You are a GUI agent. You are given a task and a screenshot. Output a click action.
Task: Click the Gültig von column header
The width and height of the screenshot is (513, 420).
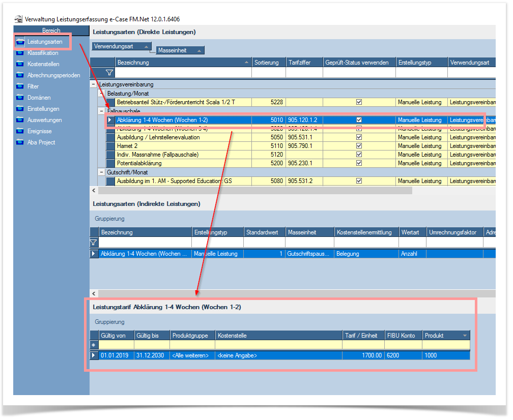pyautogui.click(x=117, y=336)
